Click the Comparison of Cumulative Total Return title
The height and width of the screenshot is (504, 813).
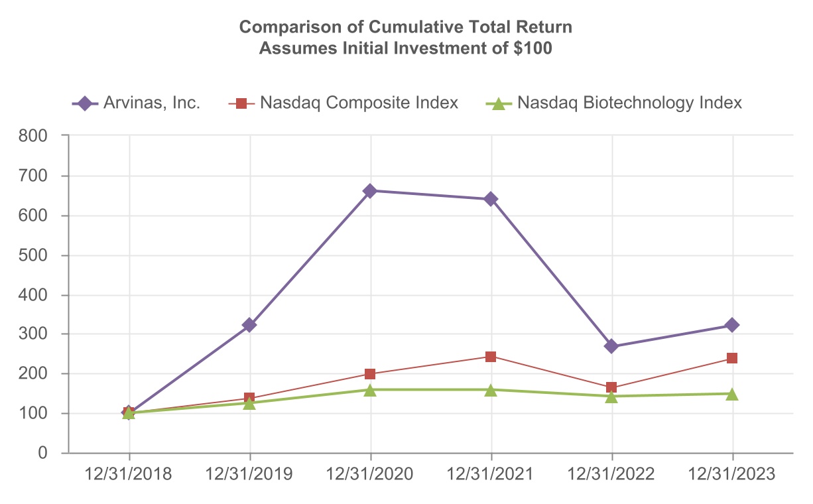[405, 27]
